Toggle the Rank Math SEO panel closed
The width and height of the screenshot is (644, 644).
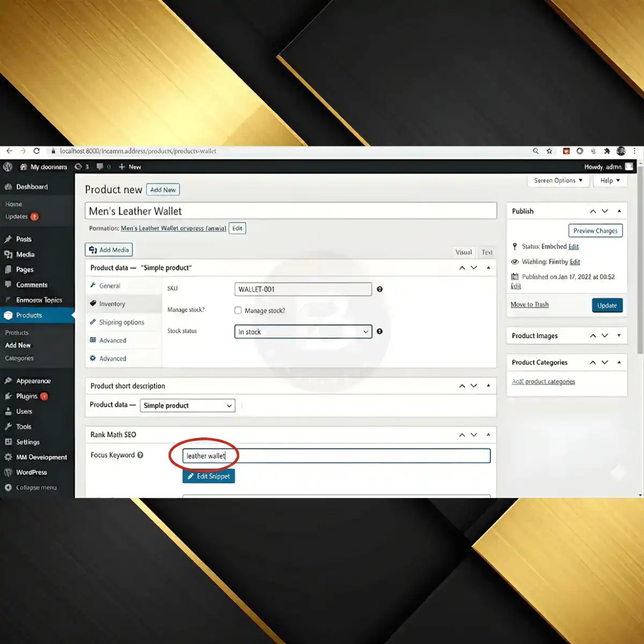point(488,435)
